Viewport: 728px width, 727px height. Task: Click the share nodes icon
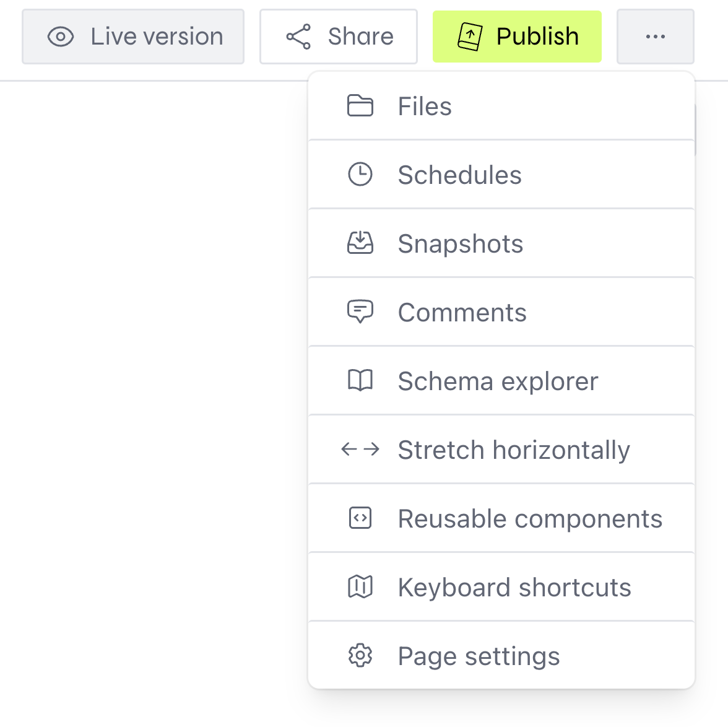tap(298, 37)
